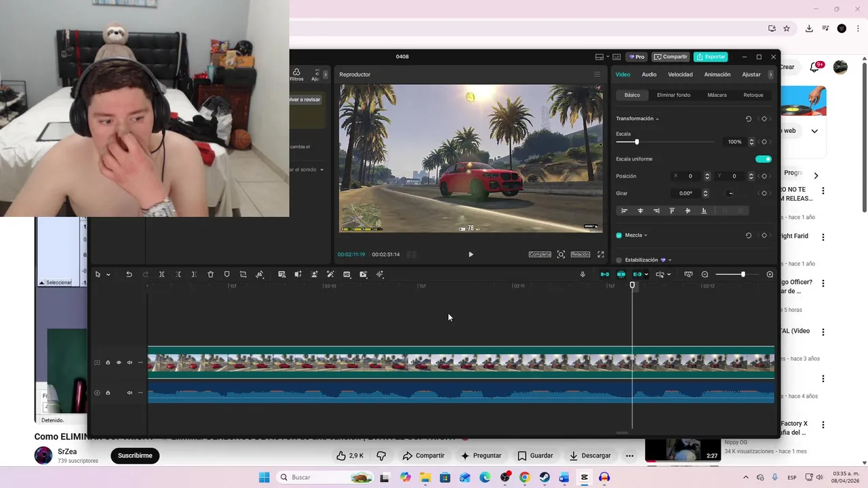The image size is (868, 488).
Task: Lock the video track
Action: (108, 363)
